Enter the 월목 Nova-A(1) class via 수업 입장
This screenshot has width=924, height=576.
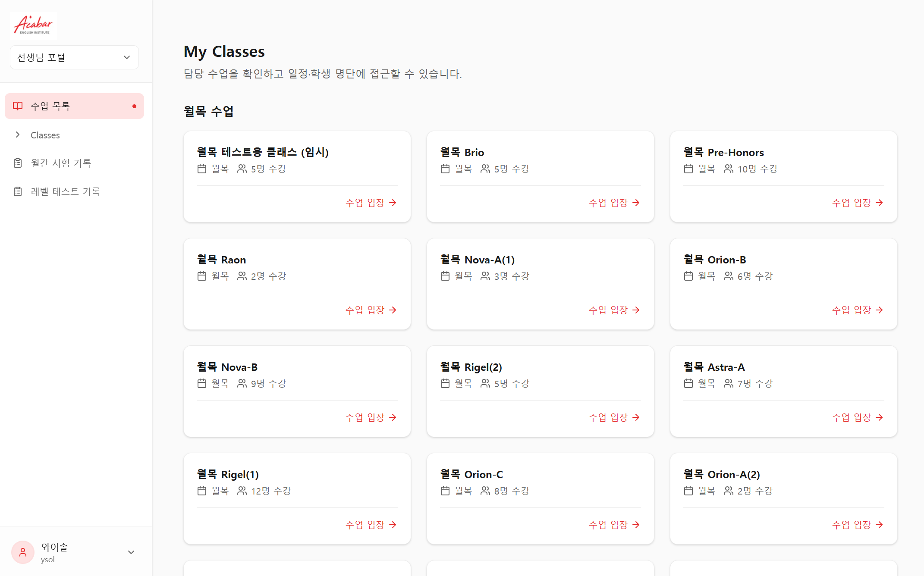(614, 310)
